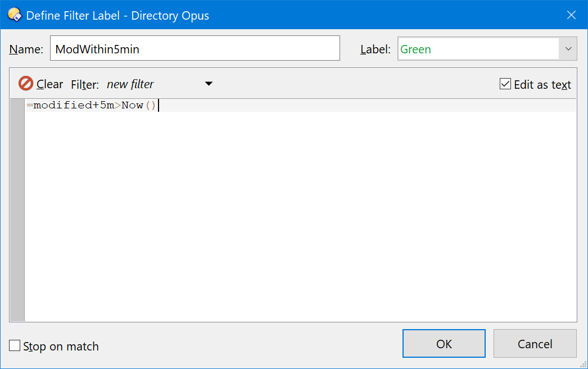Screen dimensions: 588x369
Task: Uncheck the Edit as text checkbox
Action: (505, 84)
